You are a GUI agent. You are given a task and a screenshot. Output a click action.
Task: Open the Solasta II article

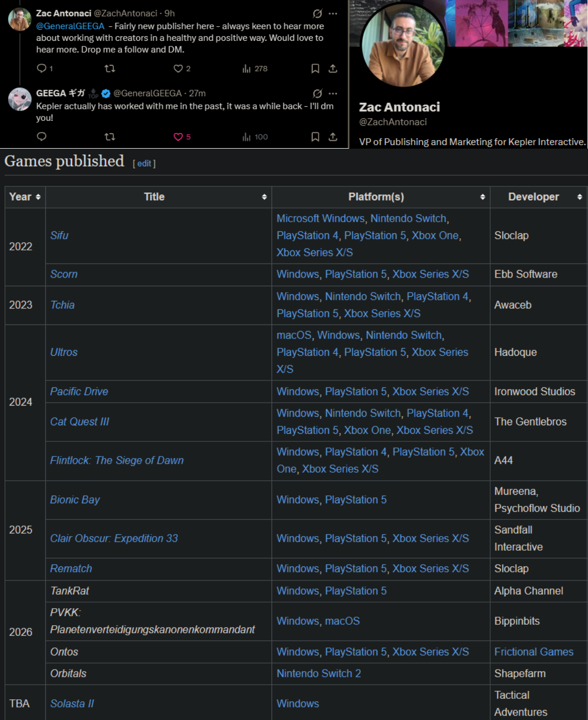(x=72, y=703)
